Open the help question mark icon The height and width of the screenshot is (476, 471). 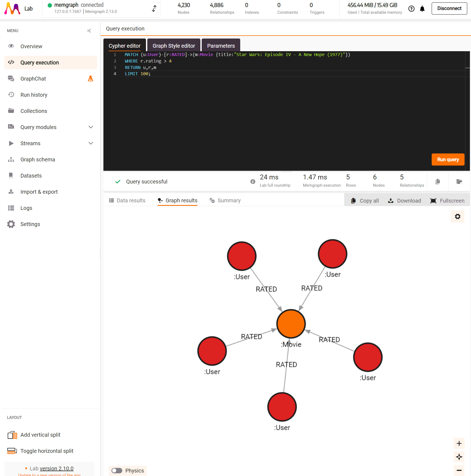coord(411,9)
